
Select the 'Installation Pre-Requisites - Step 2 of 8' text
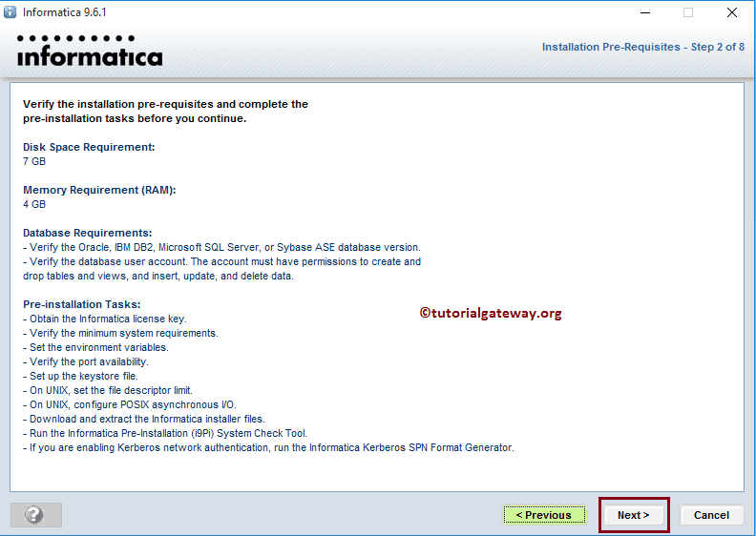click(643, 47)
